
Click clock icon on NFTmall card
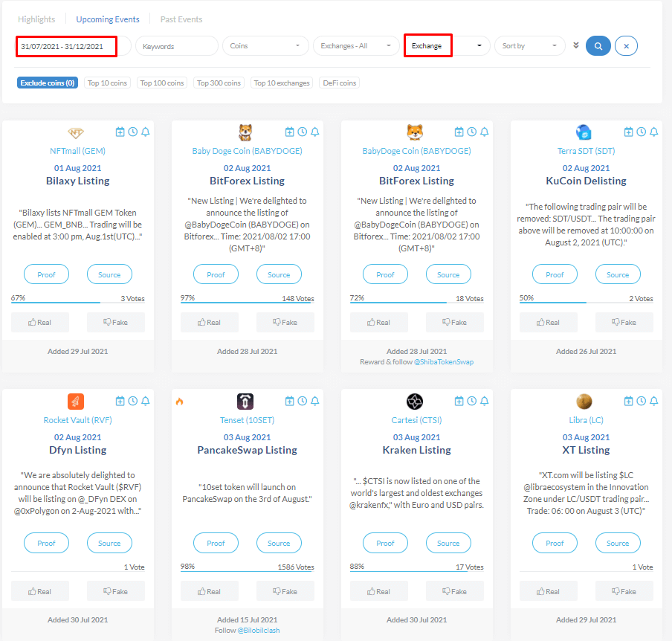(x=133, y=132)
